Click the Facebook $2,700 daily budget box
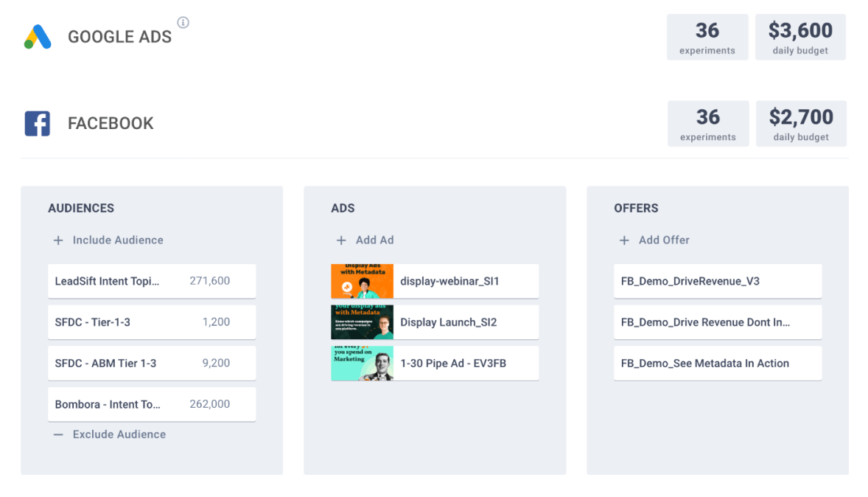This screenshot has height=497, width=868. coord(801,124)
